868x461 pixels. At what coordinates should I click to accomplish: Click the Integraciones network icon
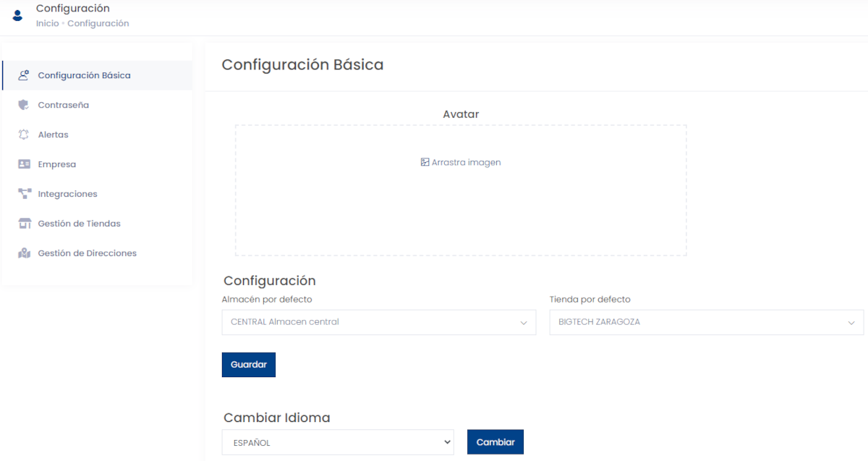point(25,194)
